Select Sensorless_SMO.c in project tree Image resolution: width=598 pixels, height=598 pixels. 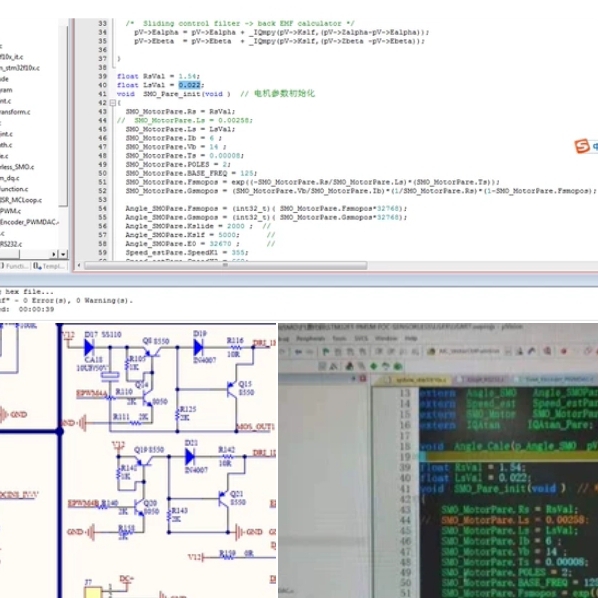coord(17,167)
